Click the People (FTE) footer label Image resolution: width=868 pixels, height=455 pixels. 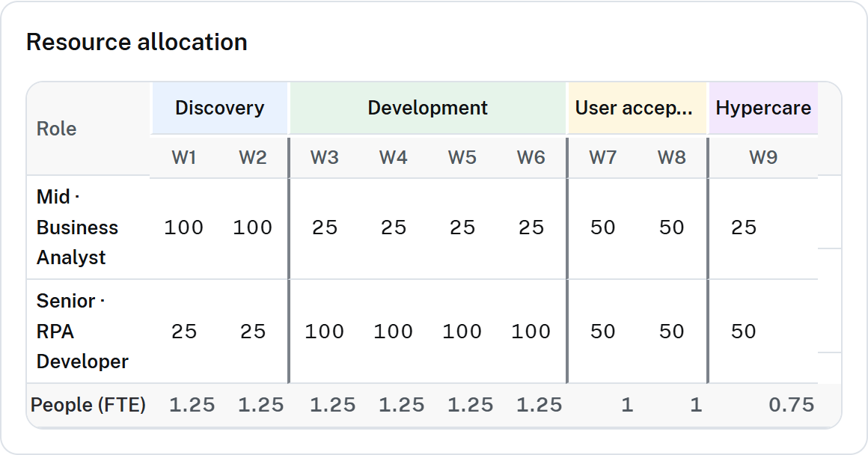coord(88,405)
